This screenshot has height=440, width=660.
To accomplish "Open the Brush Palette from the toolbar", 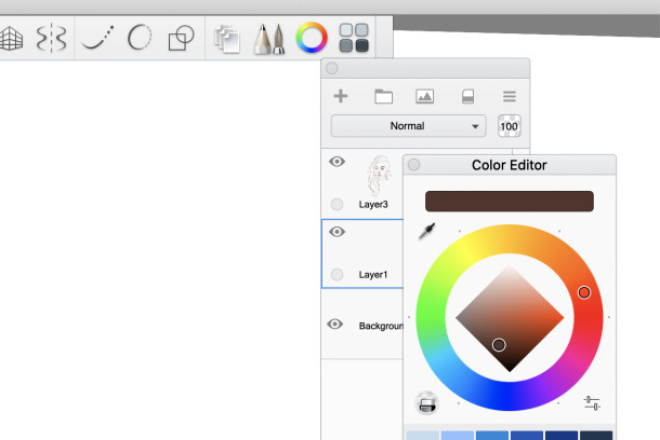I will coord(268,39).
